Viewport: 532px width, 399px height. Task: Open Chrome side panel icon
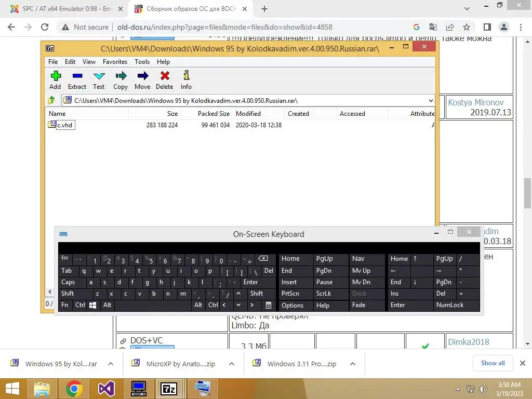[x=487, y=27]
